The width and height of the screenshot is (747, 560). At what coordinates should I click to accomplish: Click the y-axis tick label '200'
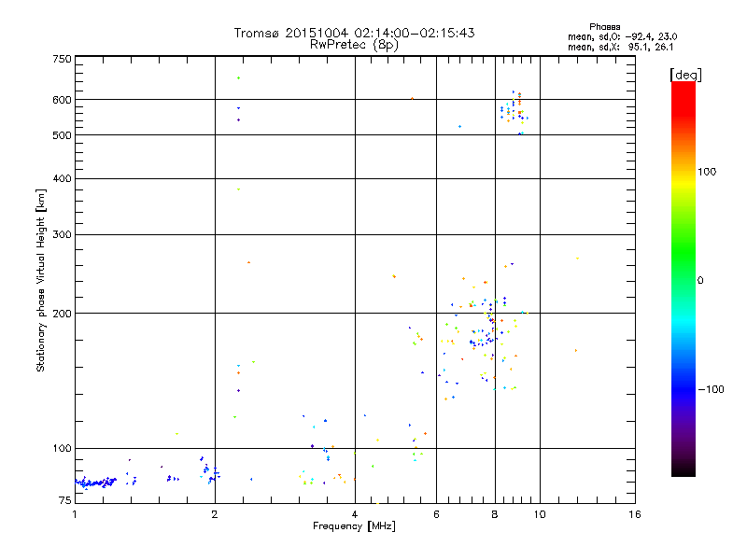[x=62, y=314]
